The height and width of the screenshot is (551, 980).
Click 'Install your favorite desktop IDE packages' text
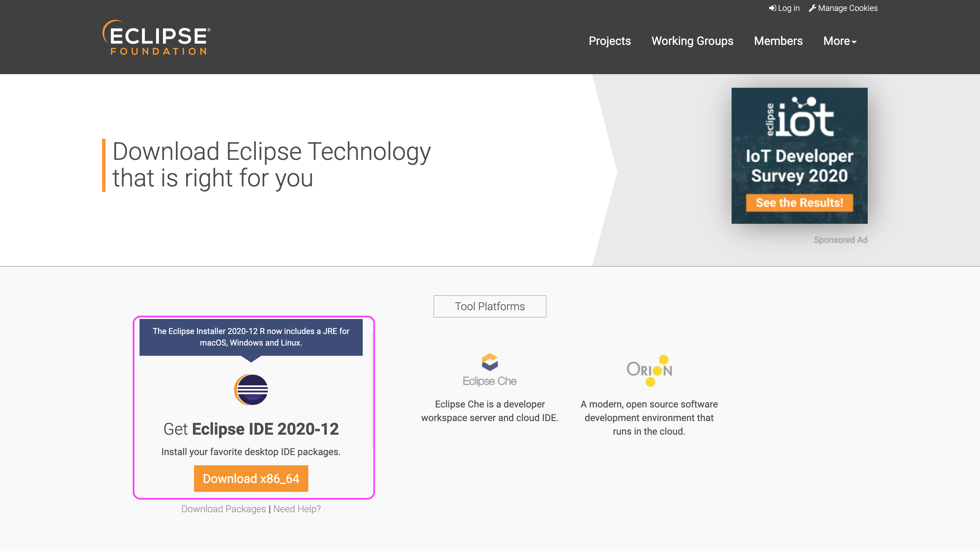pyautogui.click(x=251, y=452)
